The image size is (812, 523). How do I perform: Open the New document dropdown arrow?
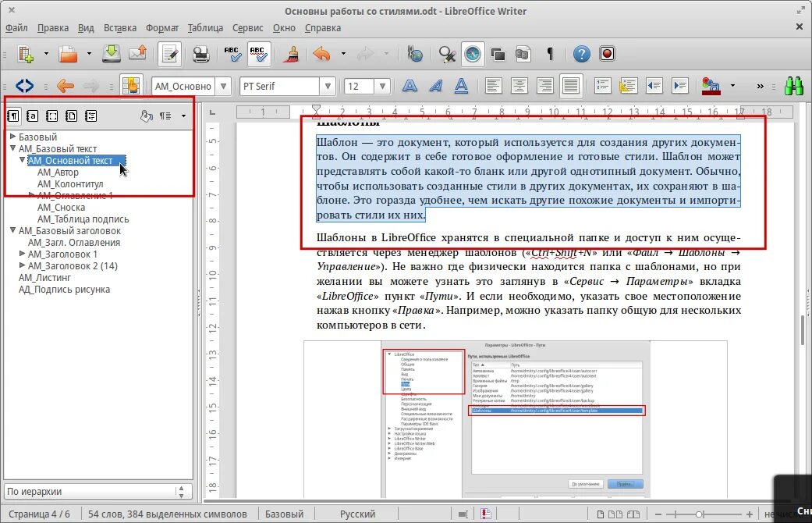click(46, 53)
